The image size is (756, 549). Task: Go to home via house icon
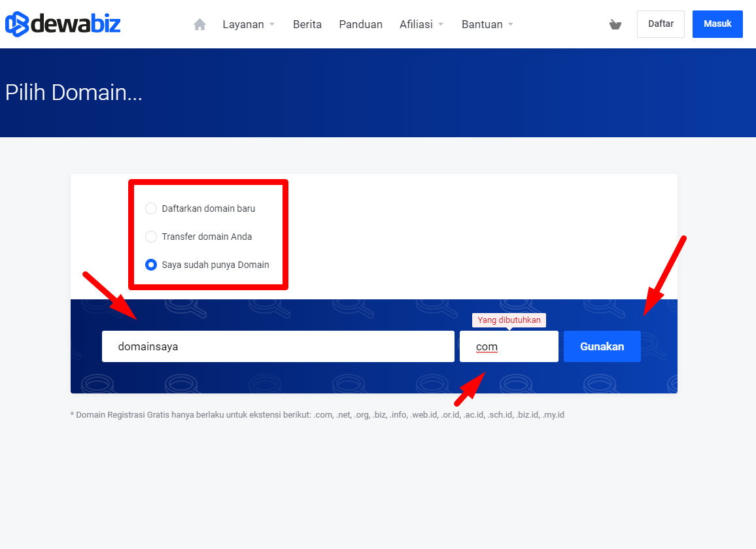[200, 24]
